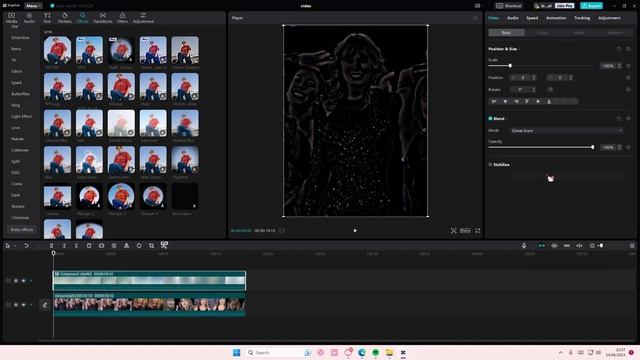Click the cover edit button on main track
The image size is (640, 360).
pyautogui.click(x=45, y=305)
